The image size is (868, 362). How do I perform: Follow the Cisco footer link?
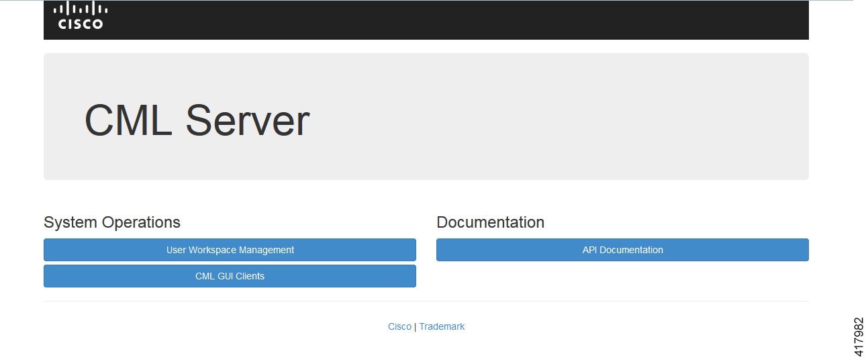[399, 326]
